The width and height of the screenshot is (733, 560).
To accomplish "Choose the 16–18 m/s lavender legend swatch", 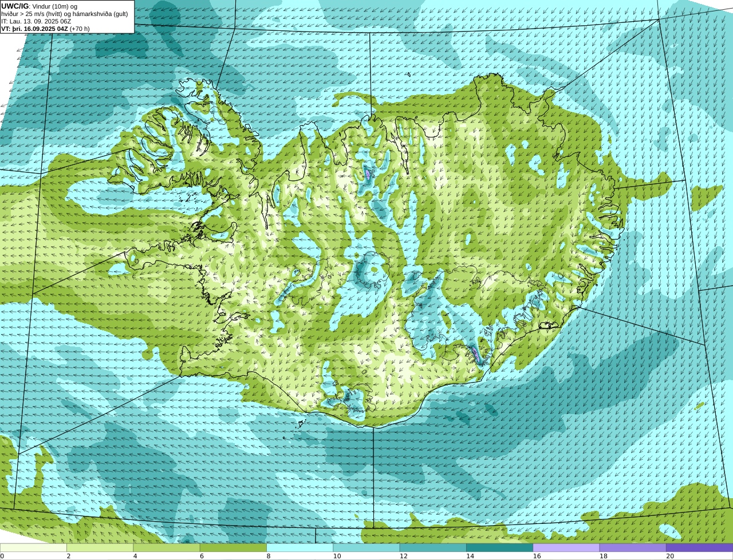I will [x=566, y=547].
